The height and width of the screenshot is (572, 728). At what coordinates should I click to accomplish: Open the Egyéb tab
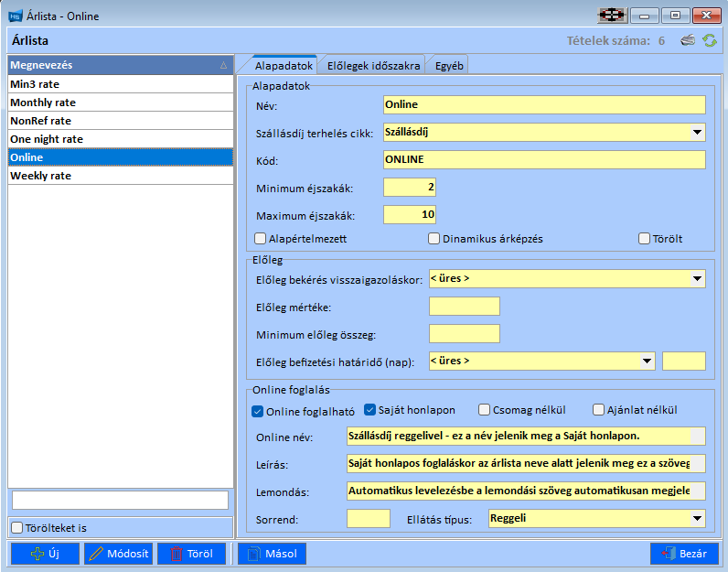point(448,66)
